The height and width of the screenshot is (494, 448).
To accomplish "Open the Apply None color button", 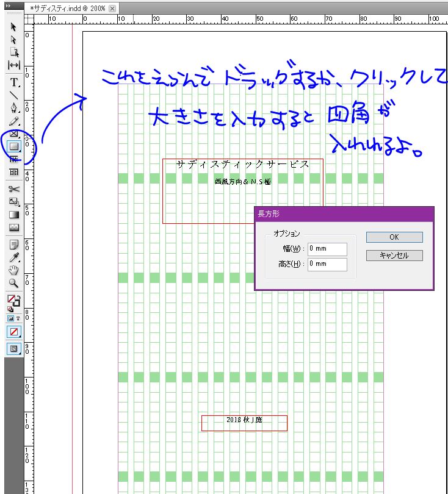I will pos(14,332).
